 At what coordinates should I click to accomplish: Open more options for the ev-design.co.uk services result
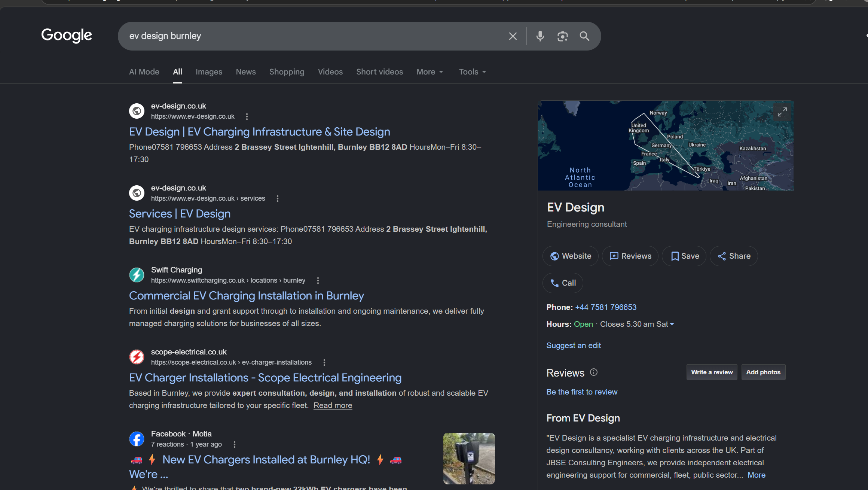point(278,198)
